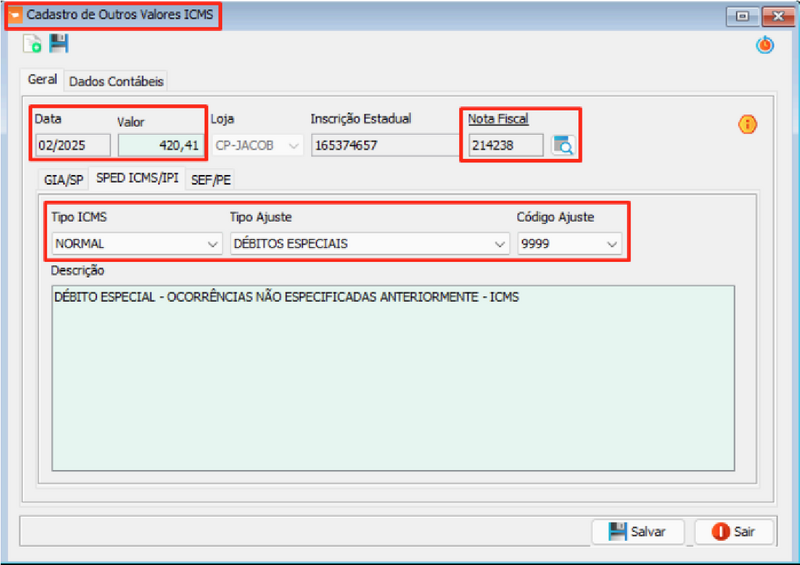Viewport: 800px width, 565px height.
Task: Click the orange application icon in title bar
Action: click(x=14, y=16)
